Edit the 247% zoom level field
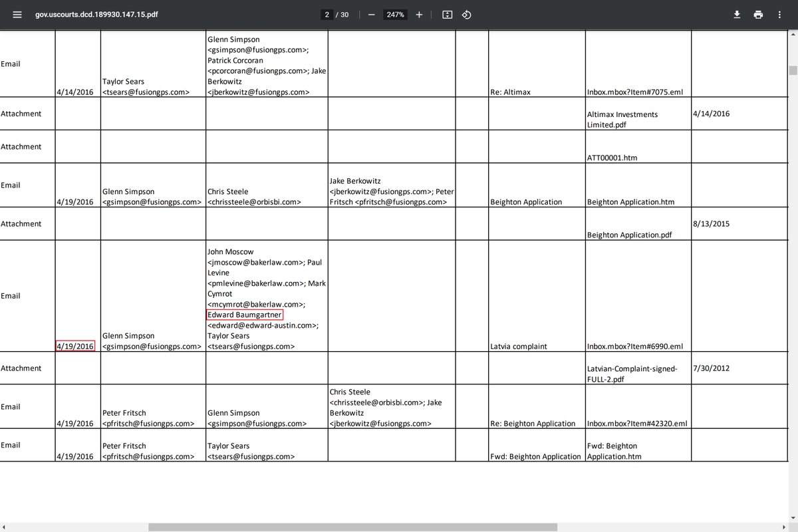Screen dimensions: 798x532 [396, 15]
